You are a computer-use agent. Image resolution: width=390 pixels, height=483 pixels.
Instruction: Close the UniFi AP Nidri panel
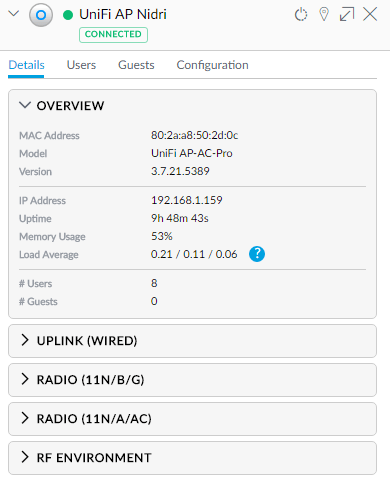(370, 14)
